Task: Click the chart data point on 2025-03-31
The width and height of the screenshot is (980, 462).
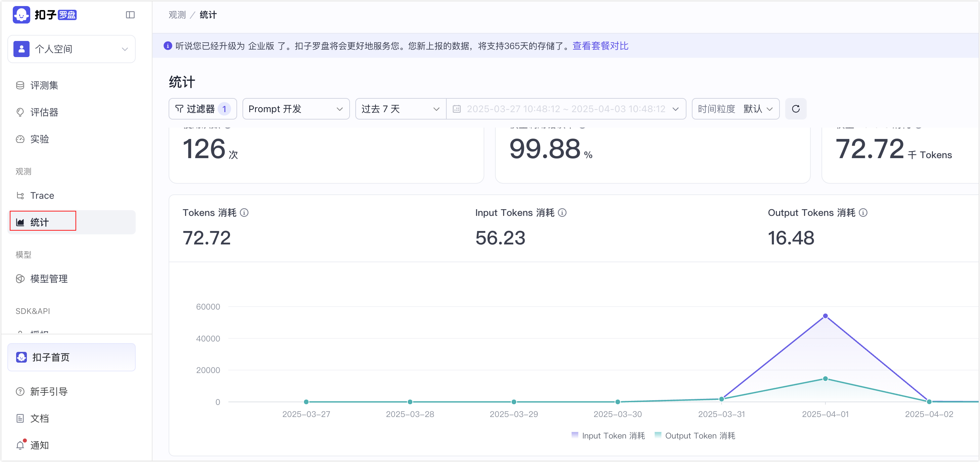Action: point(721,399)
